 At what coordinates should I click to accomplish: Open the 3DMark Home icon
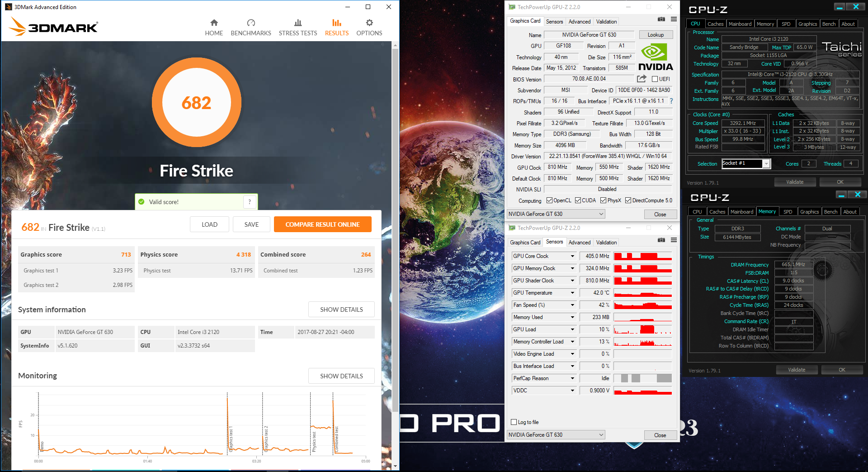pyautogui.click(x=214, y=23)
